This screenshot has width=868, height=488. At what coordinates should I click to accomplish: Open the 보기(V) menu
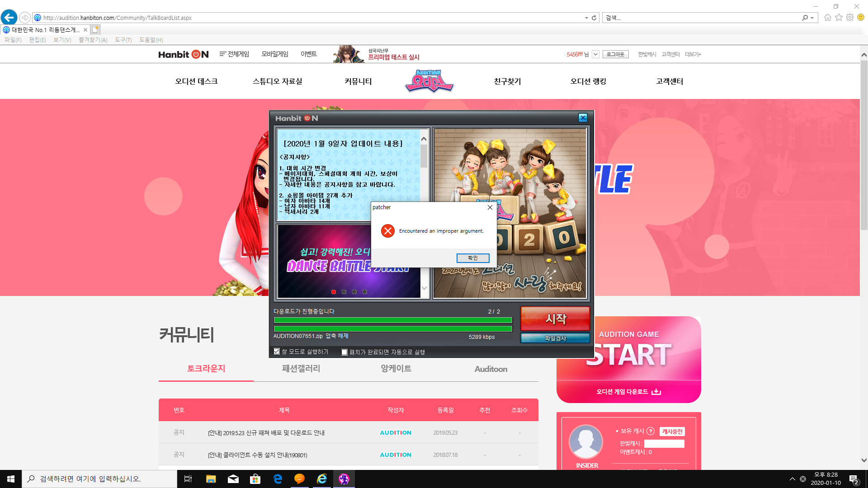point(62,40)
